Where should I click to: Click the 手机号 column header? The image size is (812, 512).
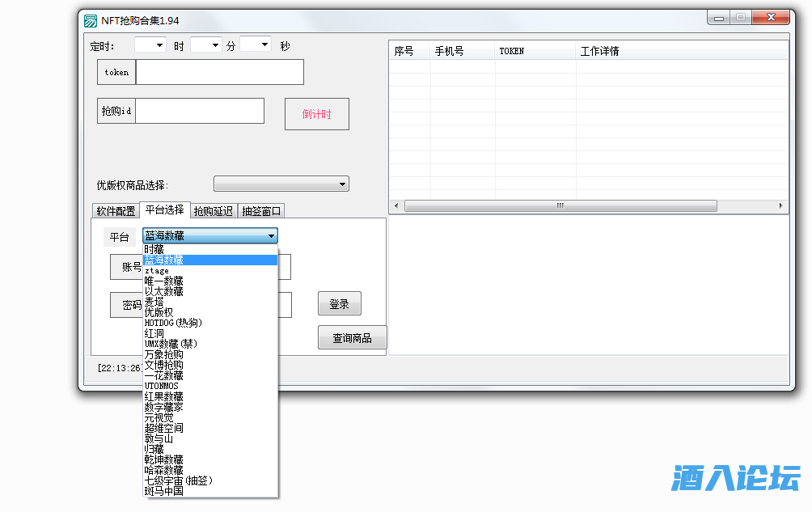click(450, 51)
